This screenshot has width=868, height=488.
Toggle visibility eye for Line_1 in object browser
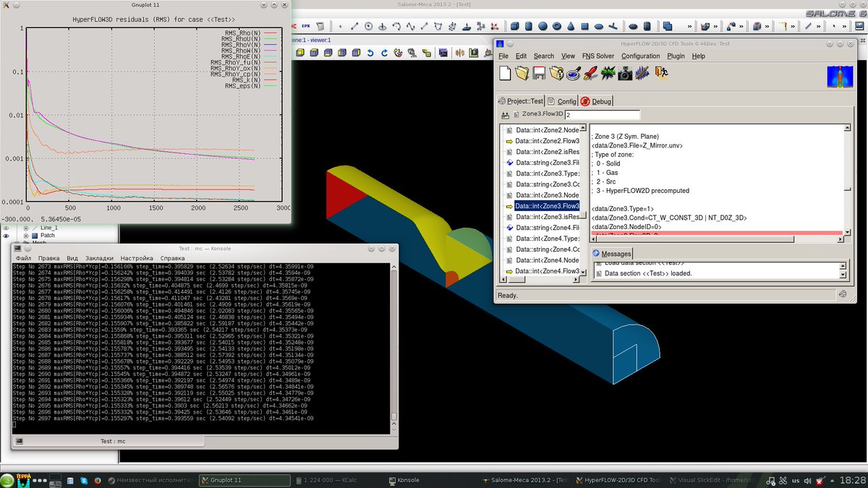point(6,228)
